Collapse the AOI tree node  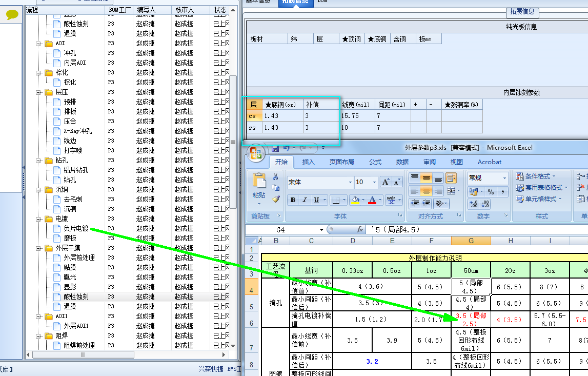click(38, 44)
